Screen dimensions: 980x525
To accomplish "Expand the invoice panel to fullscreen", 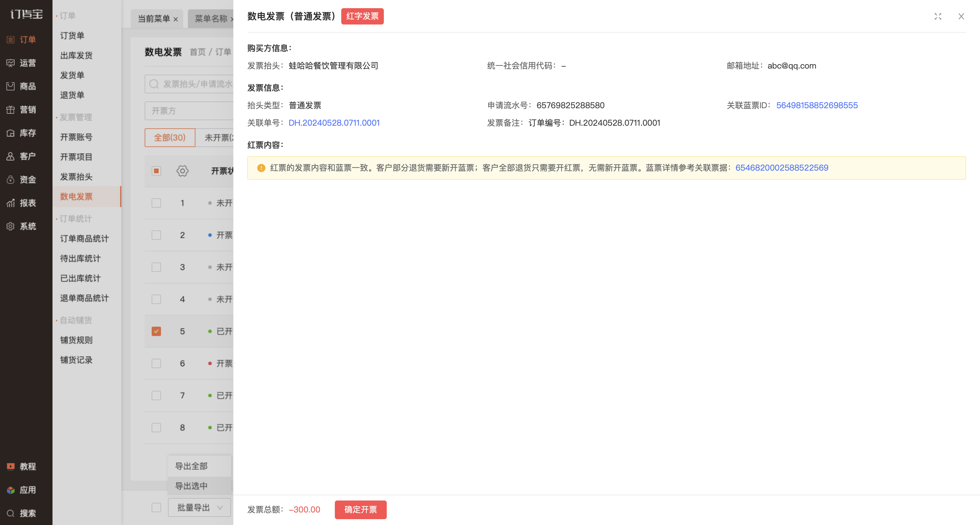I will point(938,16).
